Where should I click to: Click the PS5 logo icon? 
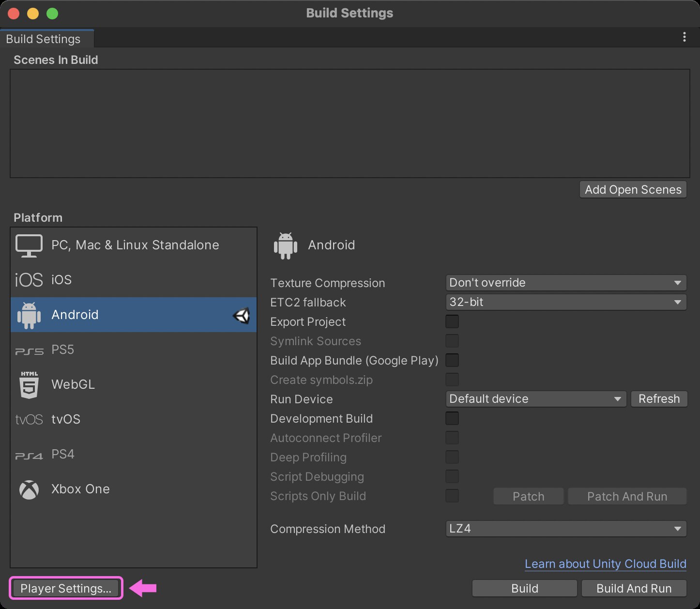coord(29,351)
